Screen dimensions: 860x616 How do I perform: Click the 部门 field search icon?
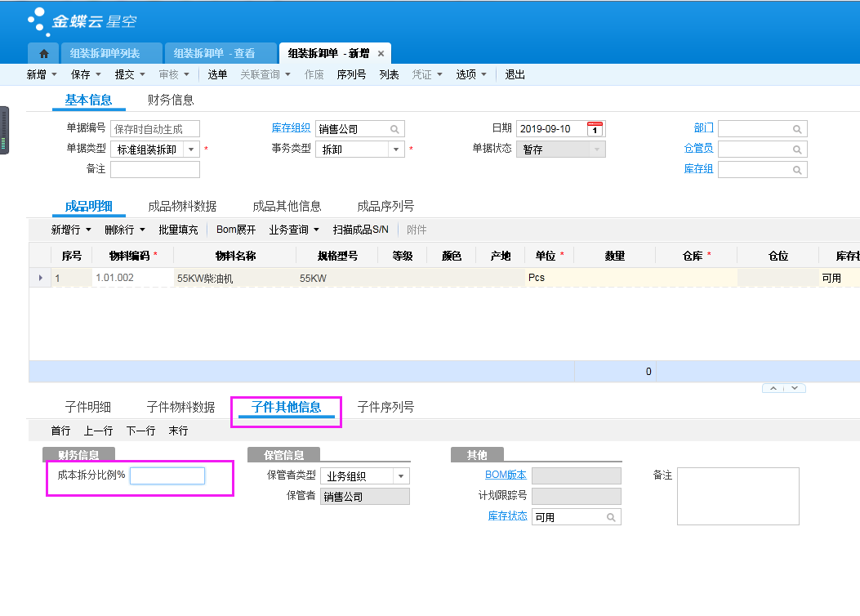797,129
